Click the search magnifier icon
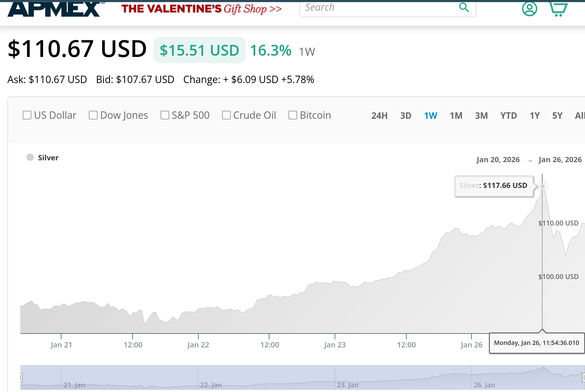This screenshot has width=585, height=392. tap(464, 7)
